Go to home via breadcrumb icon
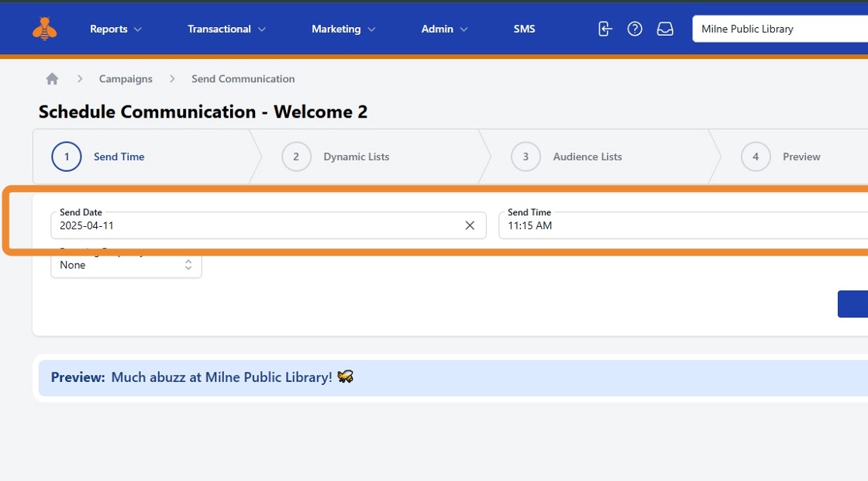 52,78
